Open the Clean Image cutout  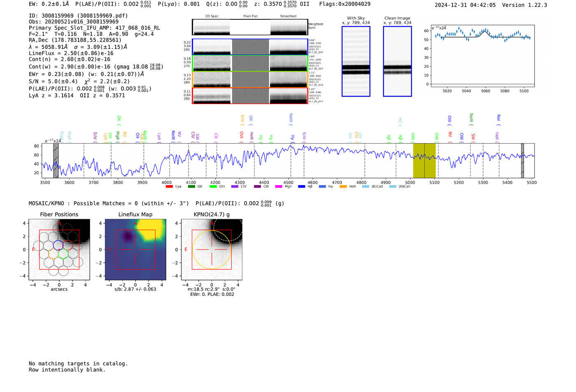point(397,61)
